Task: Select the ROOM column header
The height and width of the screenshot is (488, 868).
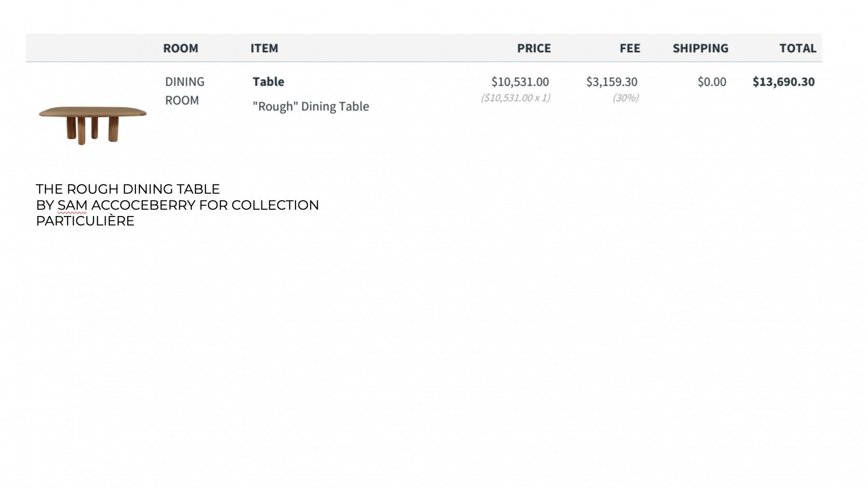Action: click(x=180, y=48)
